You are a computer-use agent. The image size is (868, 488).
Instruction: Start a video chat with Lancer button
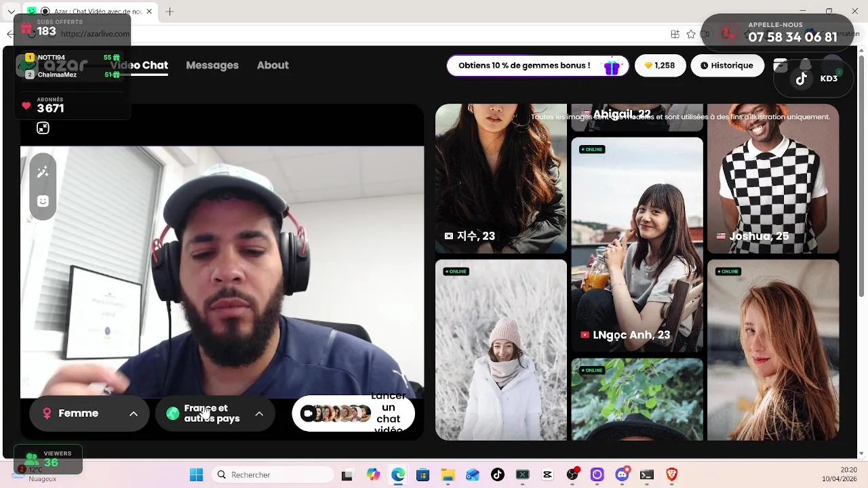pos(353,413)
